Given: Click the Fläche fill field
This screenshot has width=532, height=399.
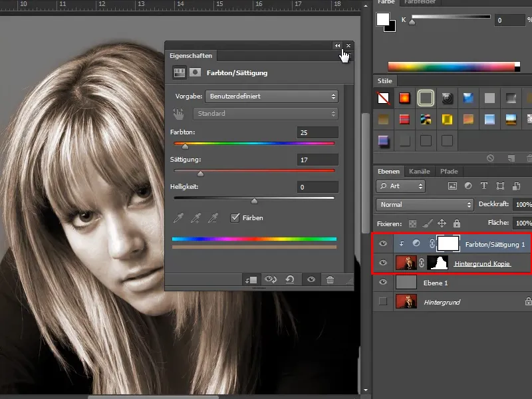Looking at the screenshot, I should point(522,223).
